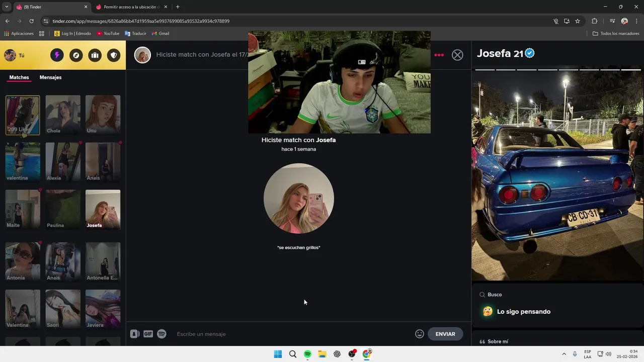Open the YouTube bookmark
The height and width of the screenshot is (362, 644).
click(108, 34)
